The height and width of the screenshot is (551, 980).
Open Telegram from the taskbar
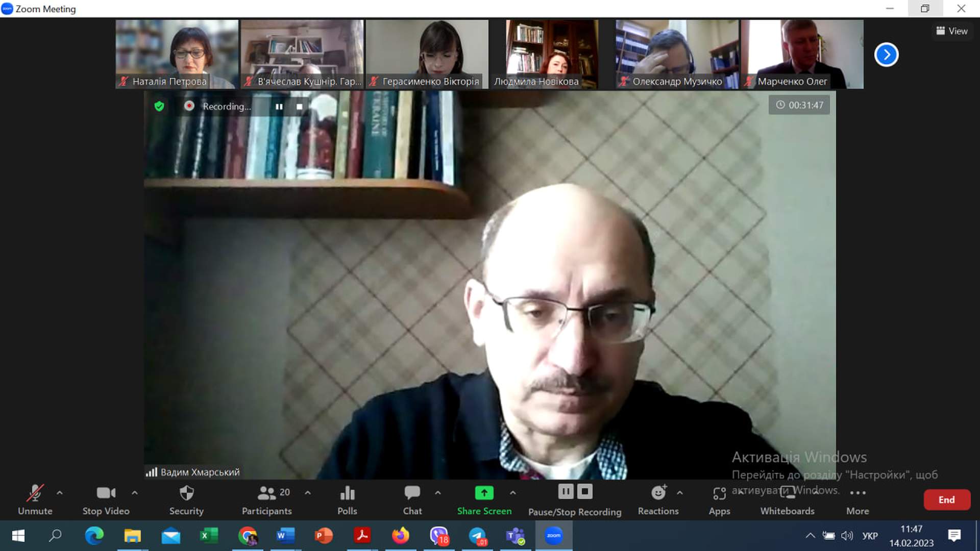coord(477,536)
